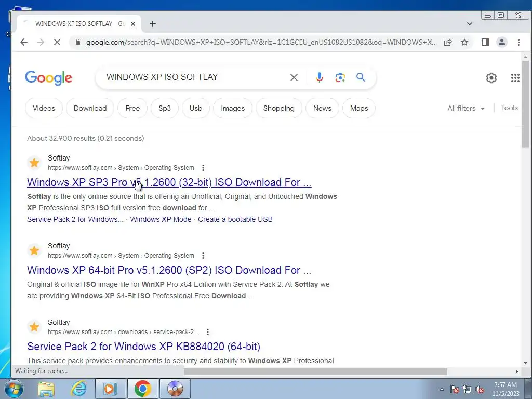The width and height of the screenshot is (532, 399).
Task: Open Create a bootable USB sitelink
Action: (235, 219)
